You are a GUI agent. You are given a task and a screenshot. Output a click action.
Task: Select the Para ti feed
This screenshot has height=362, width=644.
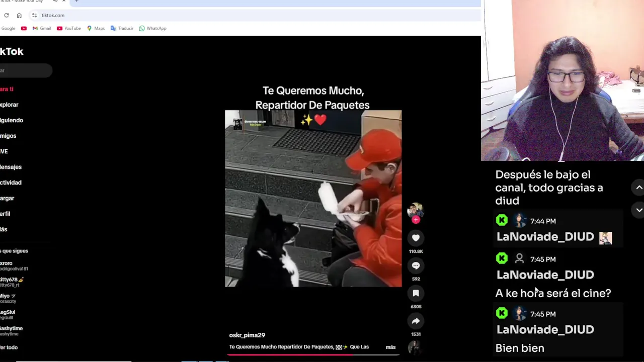[x=7, y=89]
